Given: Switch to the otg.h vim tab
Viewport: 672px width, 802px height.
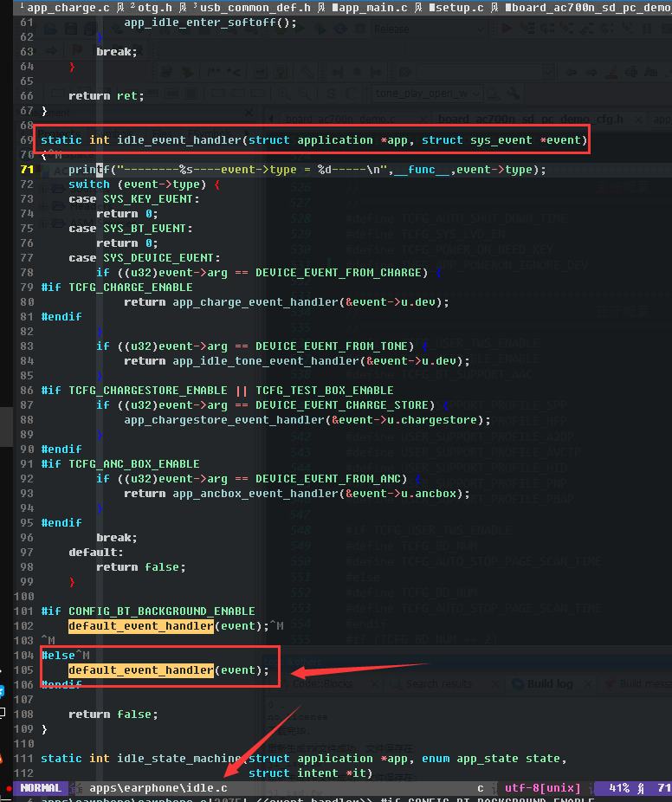Looking at the screenshot, I should pos(152,7).
